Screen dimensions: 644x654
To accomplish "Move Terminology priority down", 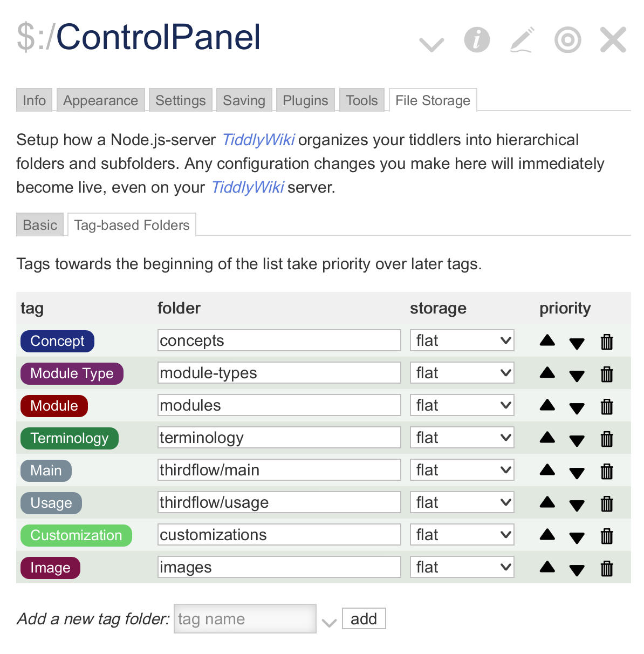I will click(x=577, y=441).
